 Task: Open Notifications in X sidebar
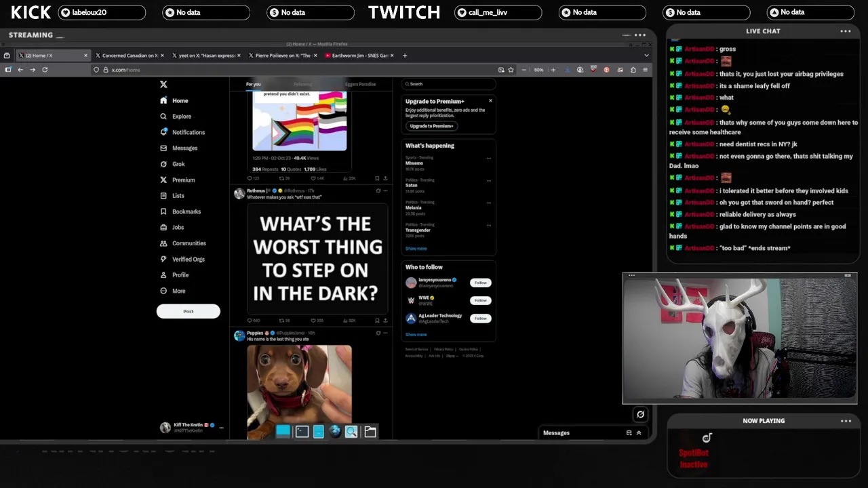point(182,132)
